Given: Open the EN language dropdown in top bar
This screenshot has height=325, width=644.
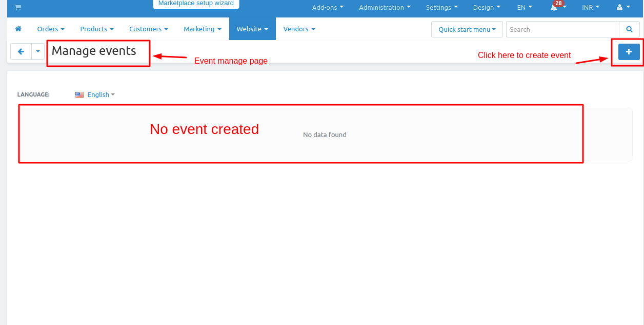Looking at the screenshot, I should [524, 7].
